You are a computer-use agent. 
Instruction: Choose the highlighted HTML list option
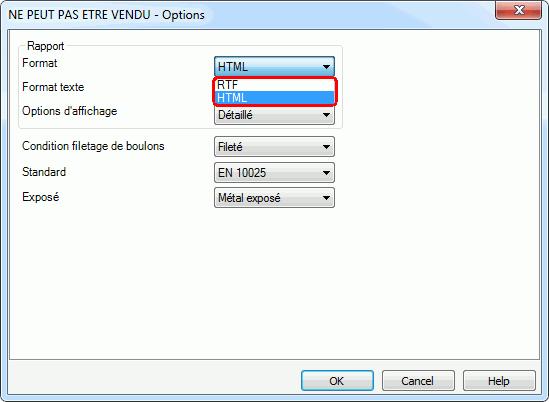tap(274, 98)
